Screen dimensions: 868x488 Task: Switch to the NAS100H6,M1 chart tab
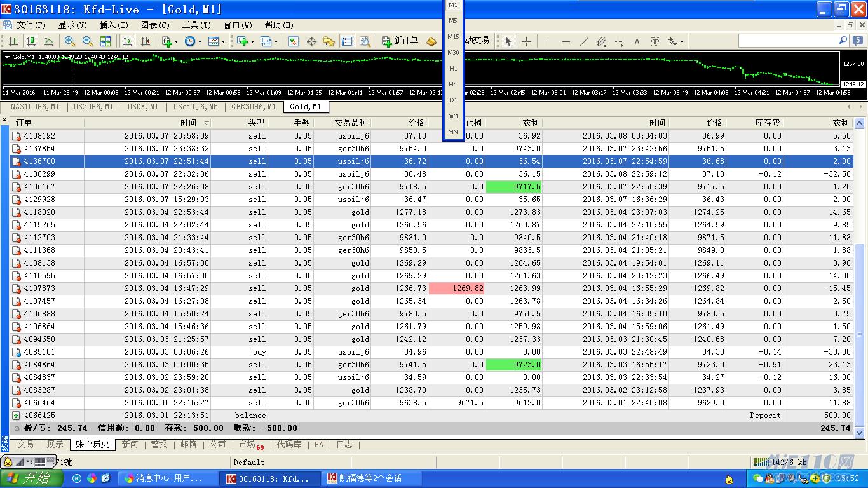click(x=34, y=107)
